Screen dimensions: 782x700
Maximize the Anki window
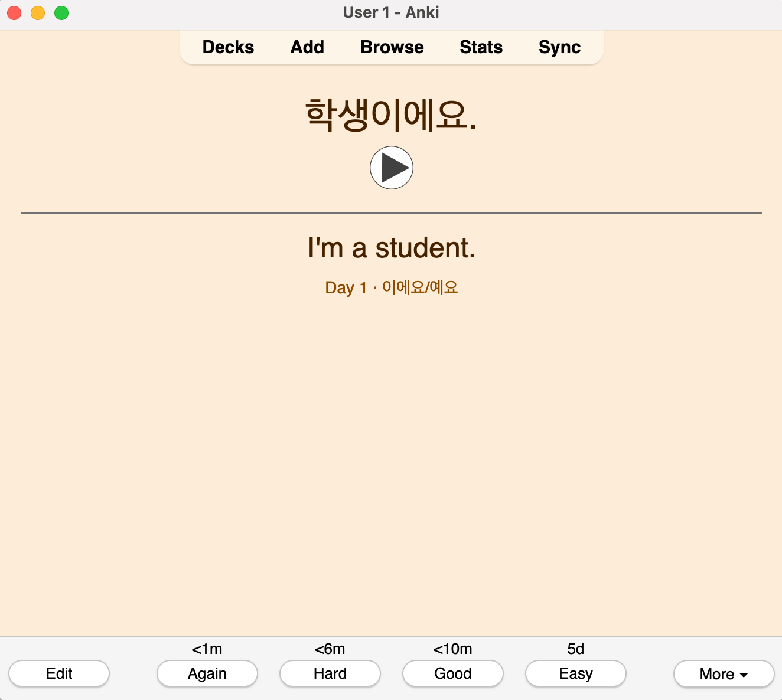click(61, 13)
